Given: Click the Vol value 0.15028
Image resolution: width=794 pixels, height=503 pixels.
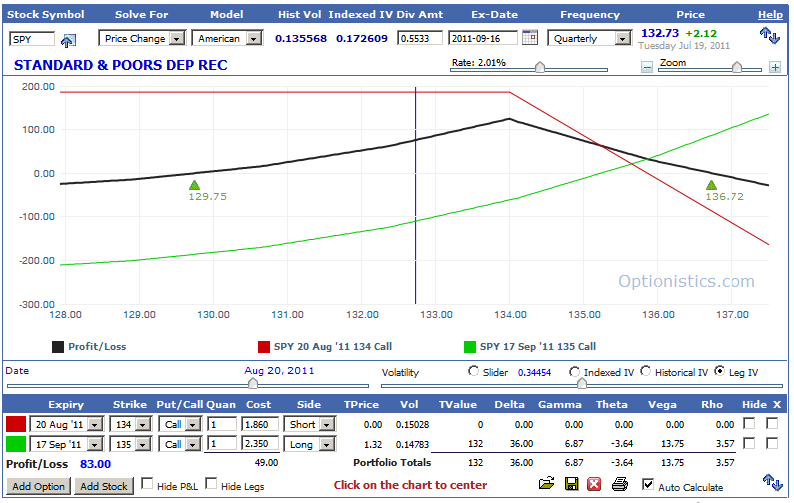Looking at the screenshot, I should (x=412, y=424).
